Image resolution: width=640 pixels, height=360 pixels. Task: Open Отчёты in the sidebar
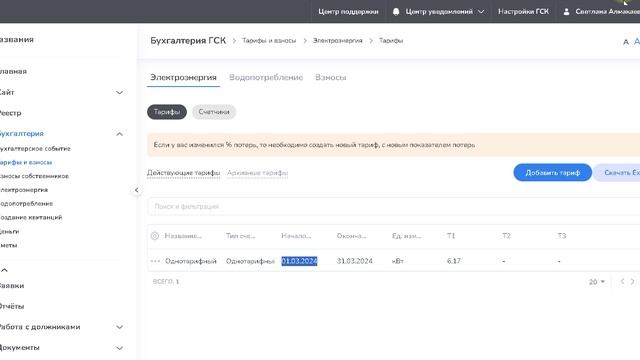point(12,306)
